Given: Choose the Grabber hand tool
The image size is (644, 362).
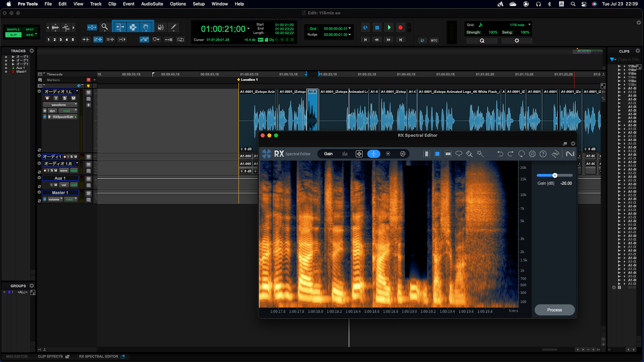Looking at the screenshot, I should point(146,27).
